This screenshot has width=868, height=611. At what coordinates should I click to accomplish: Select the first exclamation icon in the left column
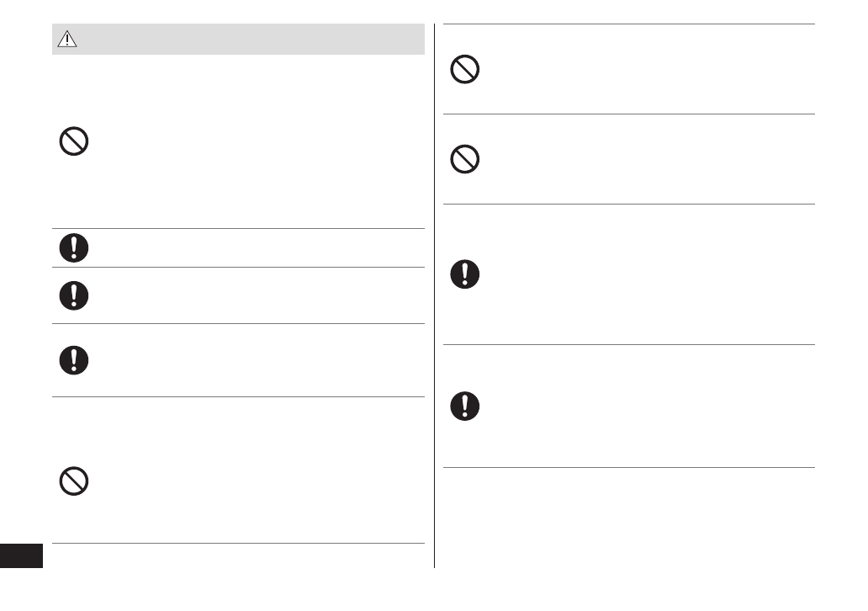(x=74, y=247)
